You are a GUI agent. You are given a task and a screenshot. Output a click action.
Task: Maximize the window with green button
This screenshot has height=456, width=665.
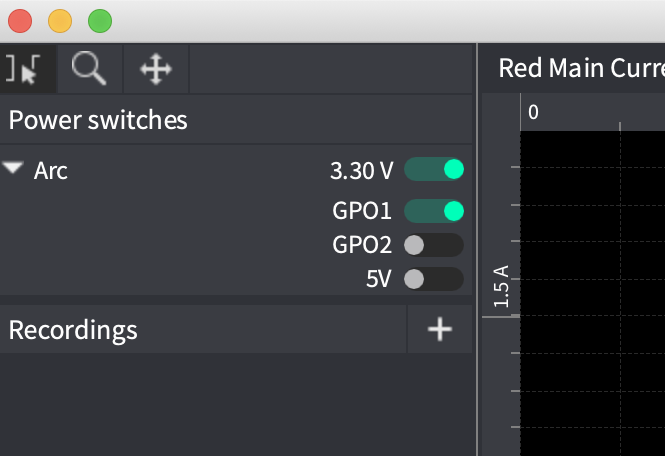[100, 21]
